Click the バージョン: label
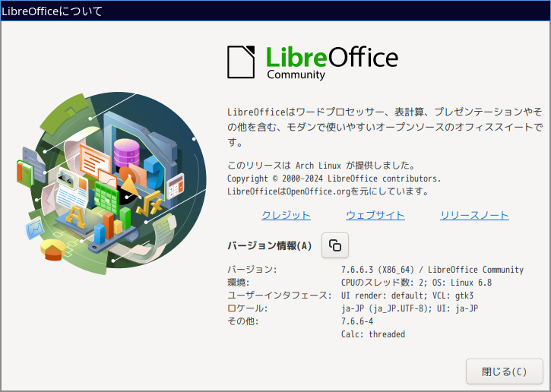 click(252, 270)
